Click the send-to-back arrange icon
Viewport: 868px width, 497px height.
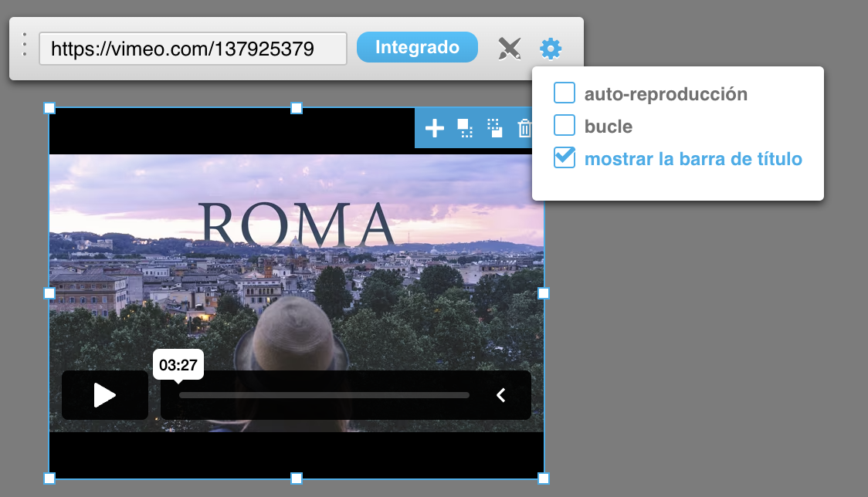coord(495,128)
